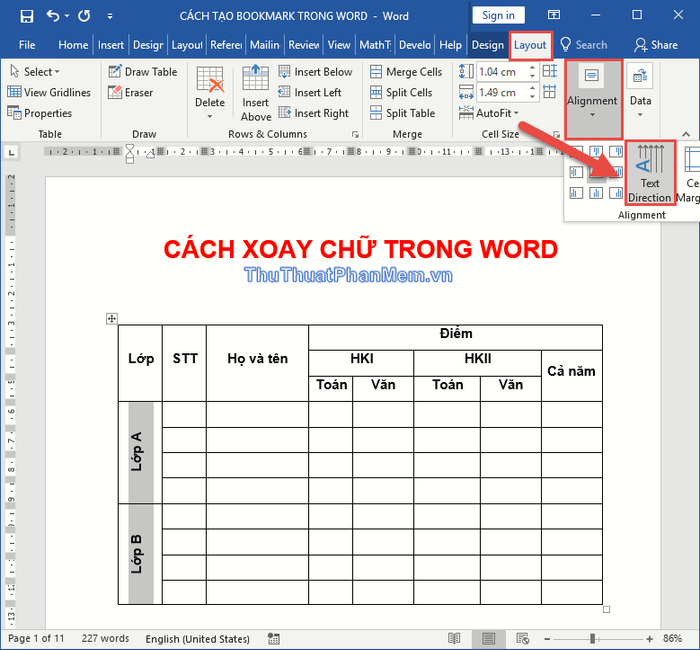Click the Save icon in title bar

click(26, 16)
